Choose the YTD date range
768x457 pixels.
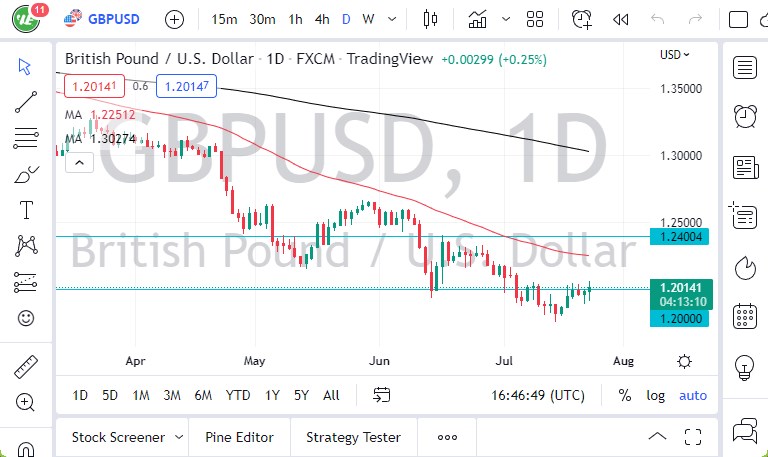(x=238, y=395)
